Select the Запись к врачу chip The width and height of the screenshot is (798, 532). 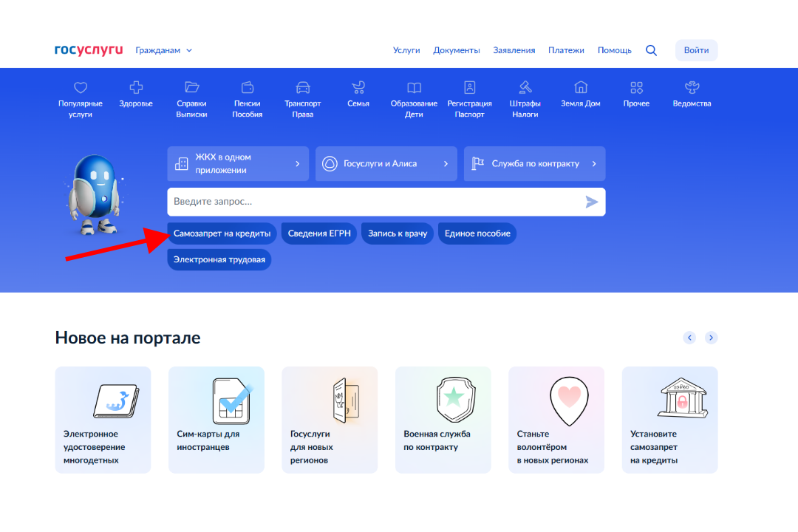coord(398,233)
